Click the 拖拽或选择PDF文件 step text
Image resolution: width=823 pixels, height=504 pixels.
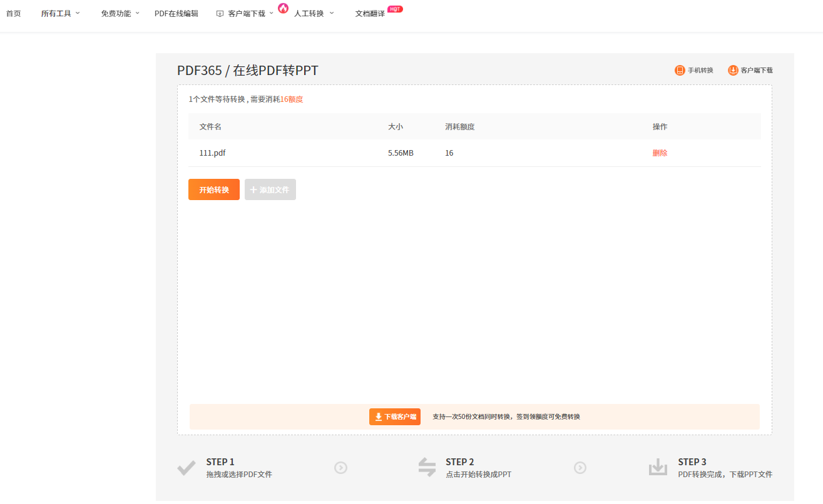tap(239, 474)
